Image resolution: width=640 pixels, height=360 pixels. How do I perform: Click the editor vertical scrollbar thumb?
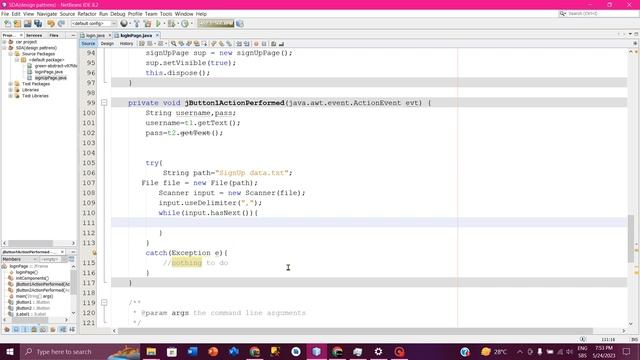click(631, 238)
